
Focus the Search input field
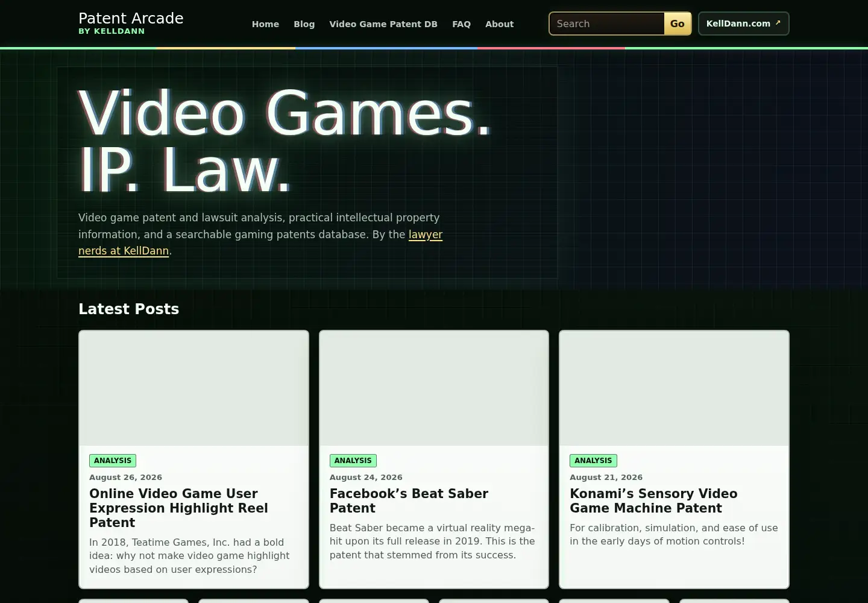[x=606, y=24]
